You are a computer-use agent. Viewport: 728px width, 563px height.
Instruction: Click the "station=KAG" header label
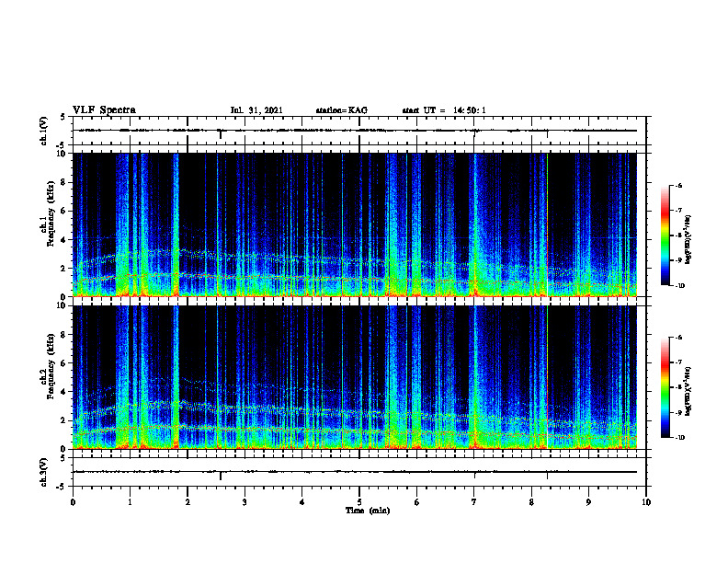(341, 110)
